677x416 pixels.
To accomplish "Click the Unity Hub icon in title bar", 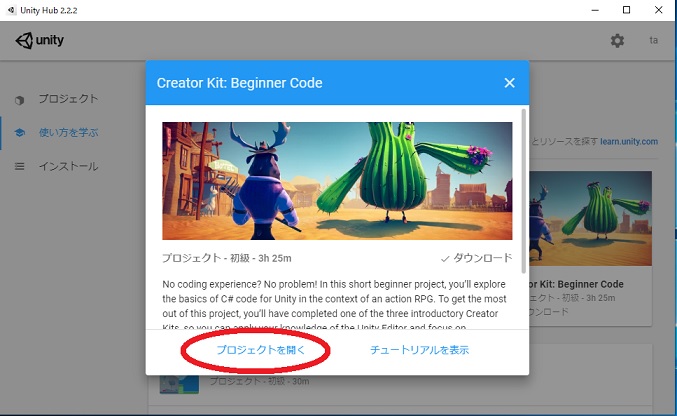I will (x=11, y=10).
